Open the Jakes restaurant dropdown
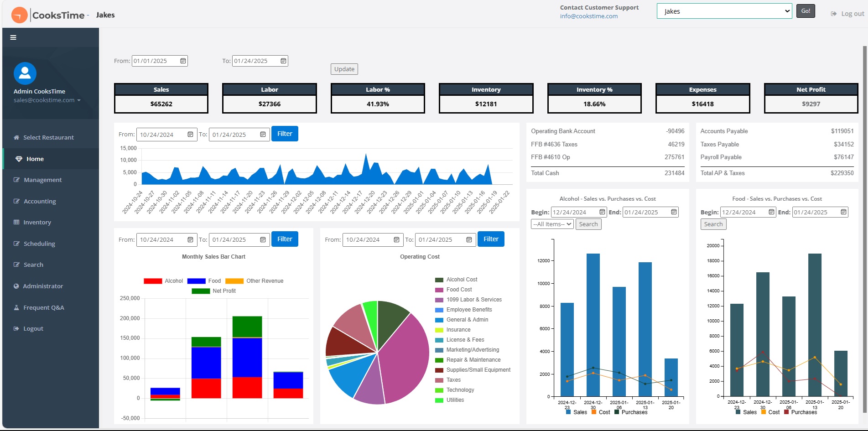Image resolution: width=868 pixels, height=431 pixels. 724,11
